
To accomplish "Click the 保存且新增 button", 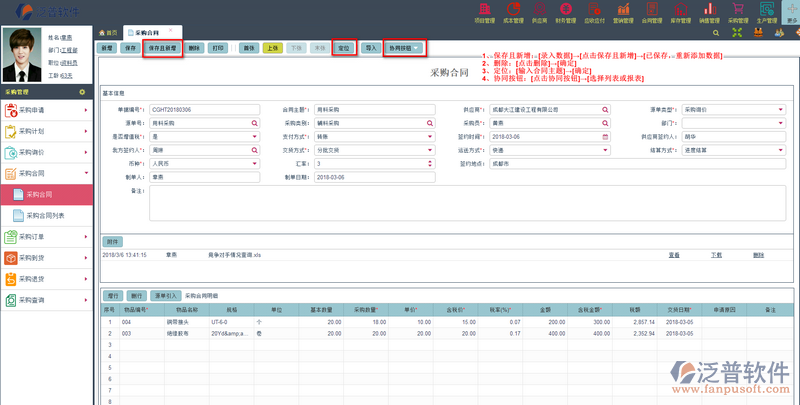I will pyautogui.click(x=162, y=48).
